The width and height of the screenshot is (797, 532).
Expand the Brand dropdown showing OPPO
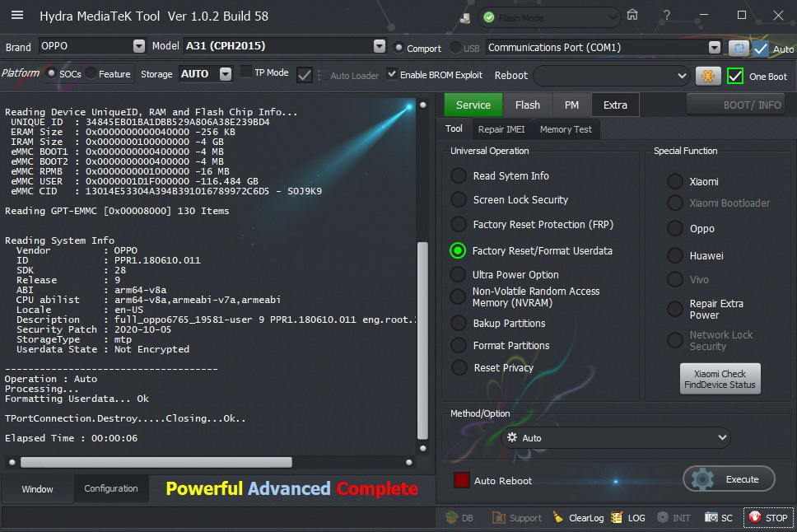pos(138,47)
